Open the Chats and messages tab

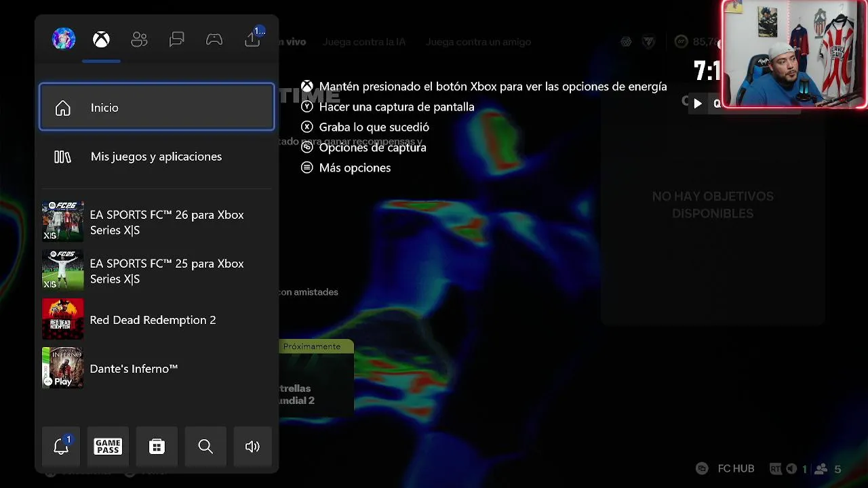[x=176, y=40]
